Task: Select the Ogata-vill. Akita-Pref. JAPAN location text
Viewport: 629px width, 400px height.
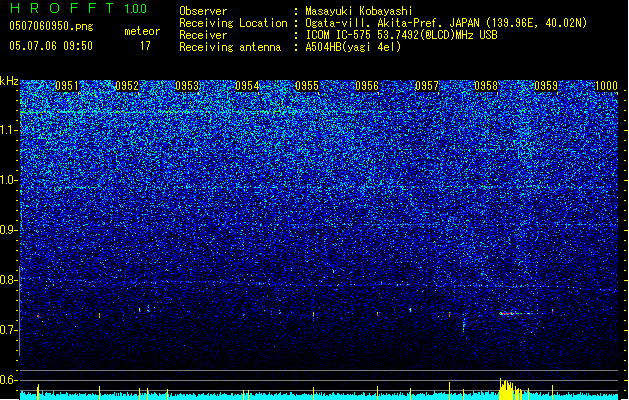Action: 446,23
